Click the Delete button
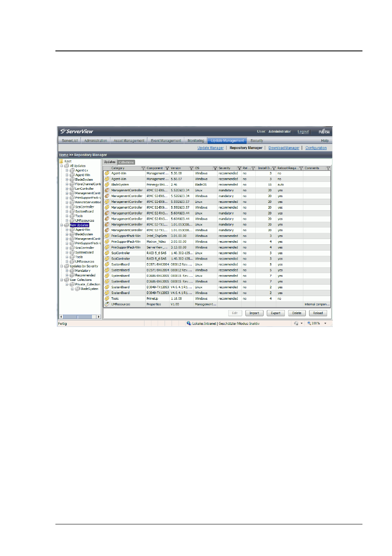Screen dimensions: 392x556 297,313
